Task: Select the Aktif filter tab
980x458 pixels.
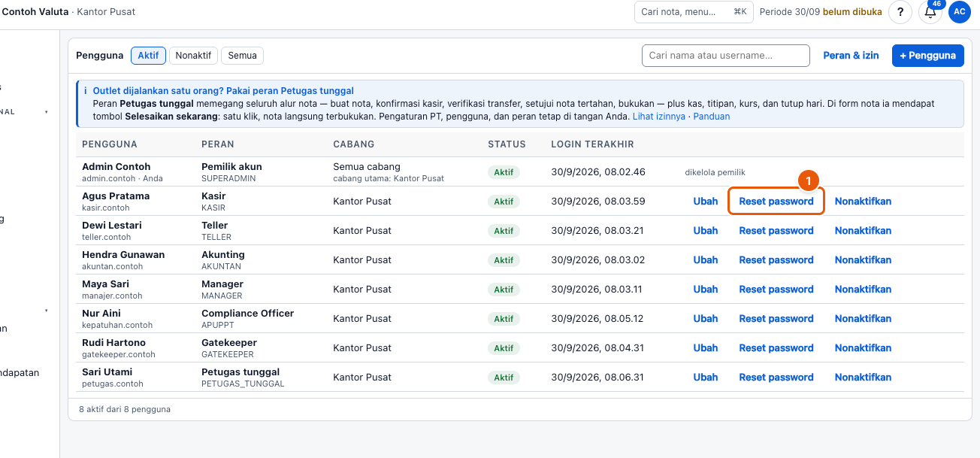Action: point(148,56)
